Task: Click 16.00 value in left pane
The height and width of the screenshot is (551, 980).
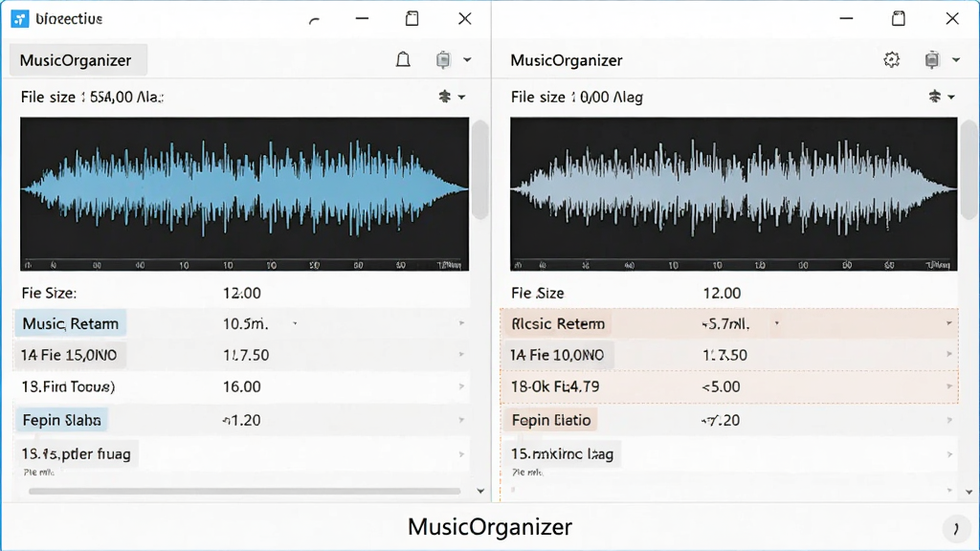Action: (x=242, y=386)
